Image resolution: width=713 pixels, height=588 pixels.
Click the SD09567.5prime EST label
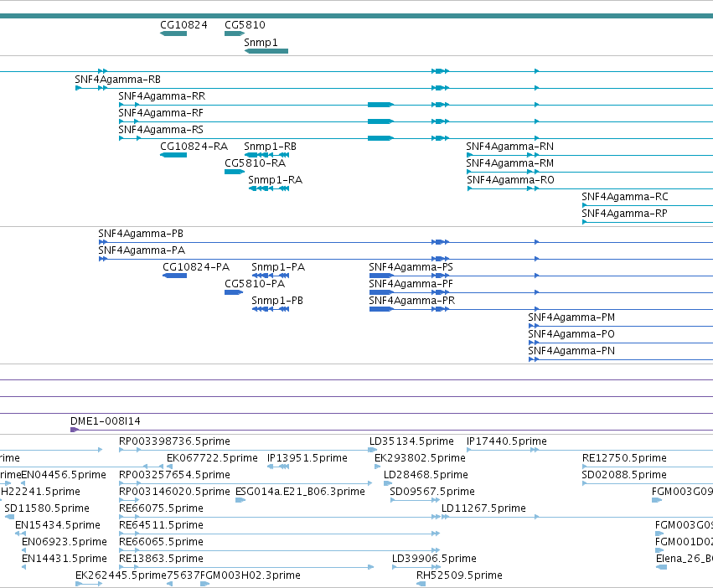(432, 492)
